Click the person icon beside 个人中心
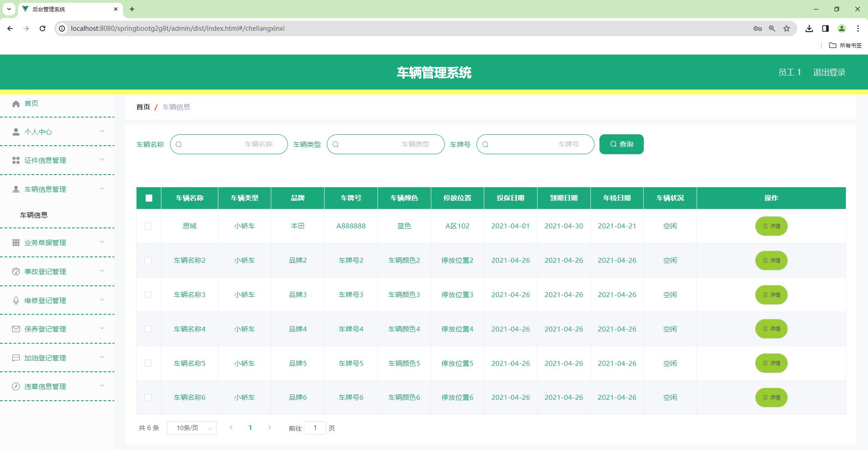 click(16, 132)
